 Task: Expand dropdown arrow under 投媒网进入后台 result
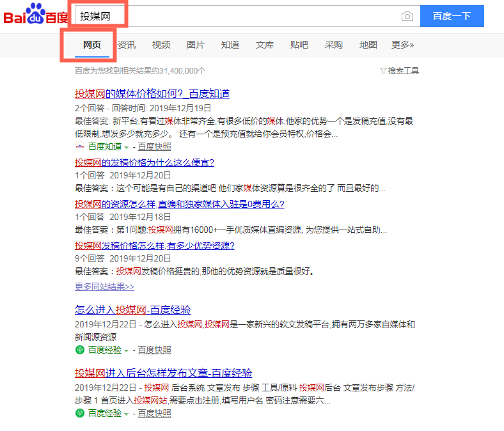click(x=127, y=414)
